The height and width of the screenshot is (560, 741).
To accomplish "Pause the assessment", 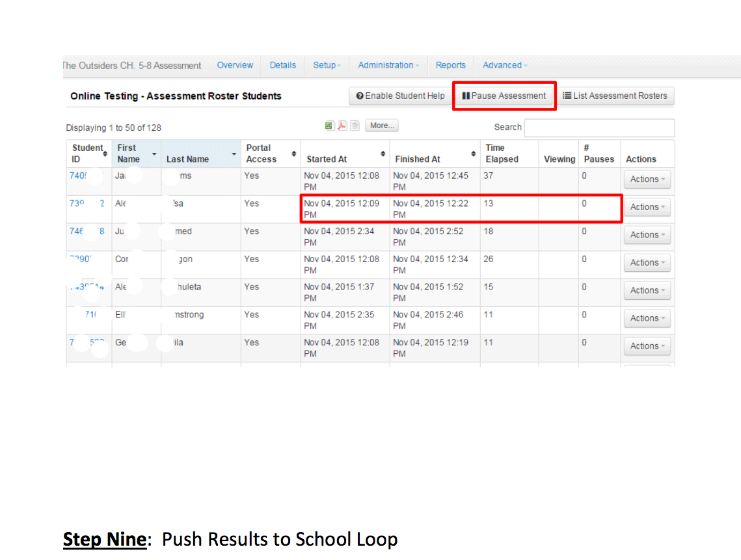I will pyautogui.click(x=504, y=96).
